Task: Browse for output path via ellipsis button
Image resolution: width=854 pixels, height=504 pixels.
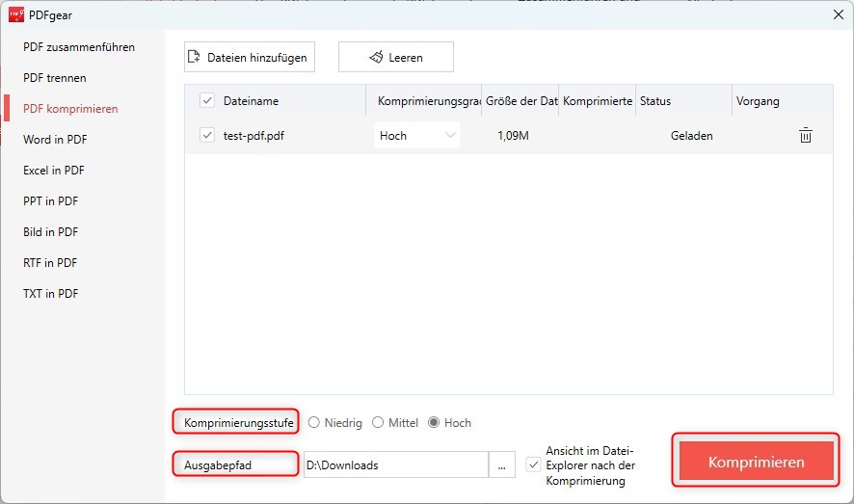Action: [502, 465]
